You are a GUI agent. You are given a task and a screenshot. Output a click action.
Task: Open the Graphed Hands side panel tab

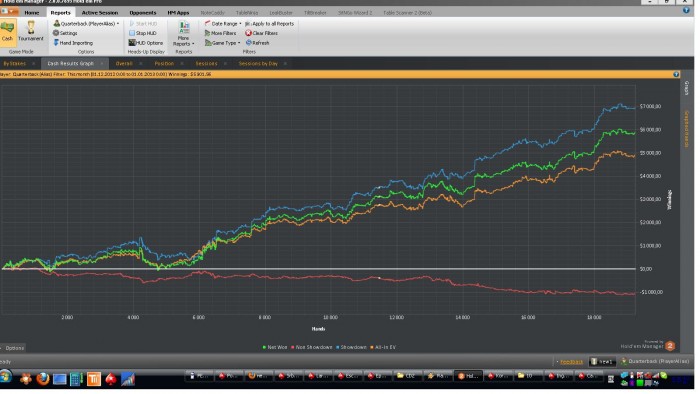687,129
